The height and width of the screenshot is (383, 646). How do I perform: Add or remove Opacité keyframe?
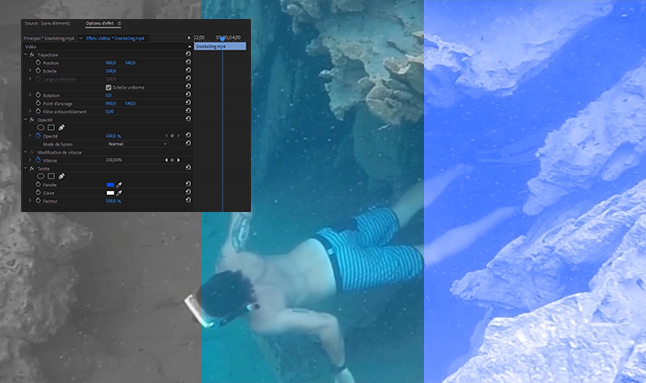(x=172, y=136)
